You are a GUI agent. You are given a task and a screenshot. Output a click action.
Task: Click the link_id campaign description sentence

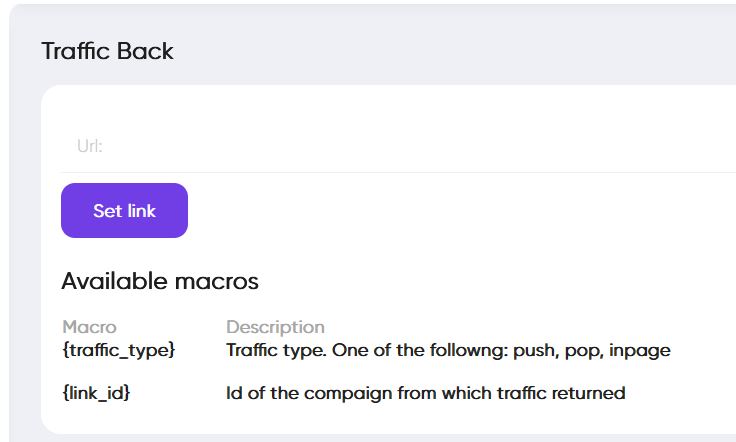pyautogui.click(x=425, y=393)
